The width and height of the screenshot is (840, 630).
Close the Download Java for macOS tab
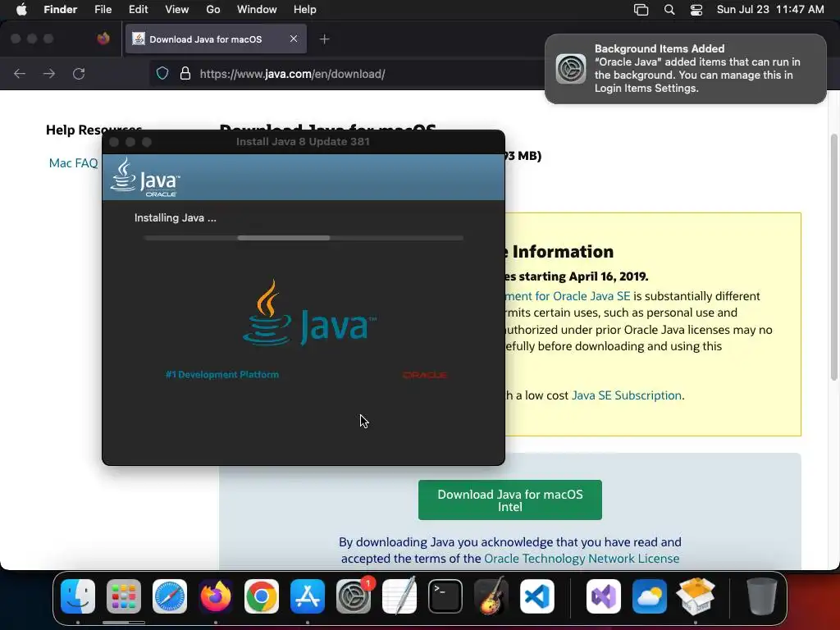(294, 39)
